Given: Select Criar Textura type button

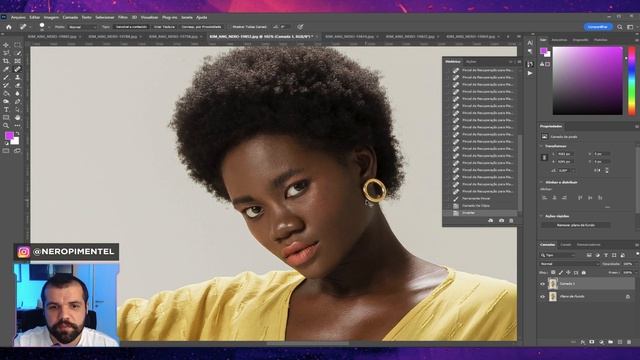Looking at the screenshot, I should coord(164,27).
